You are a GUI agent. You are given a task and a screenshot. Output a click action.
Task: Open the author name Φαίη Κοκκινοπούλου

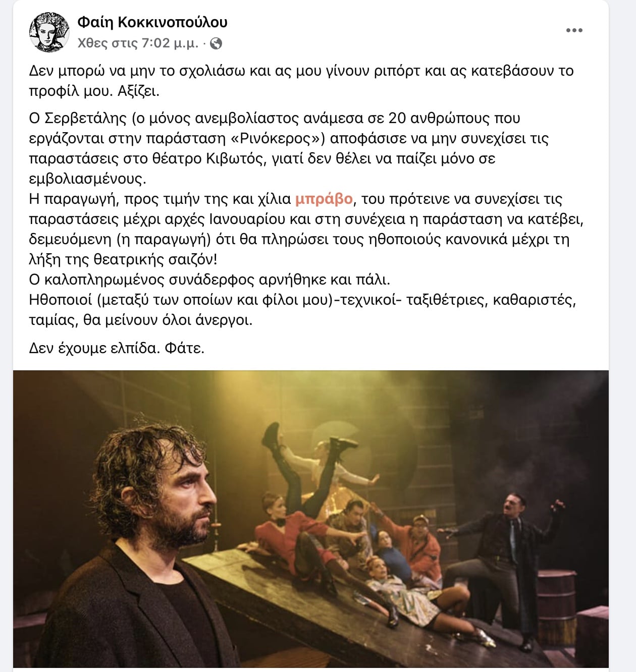[152, 22]
